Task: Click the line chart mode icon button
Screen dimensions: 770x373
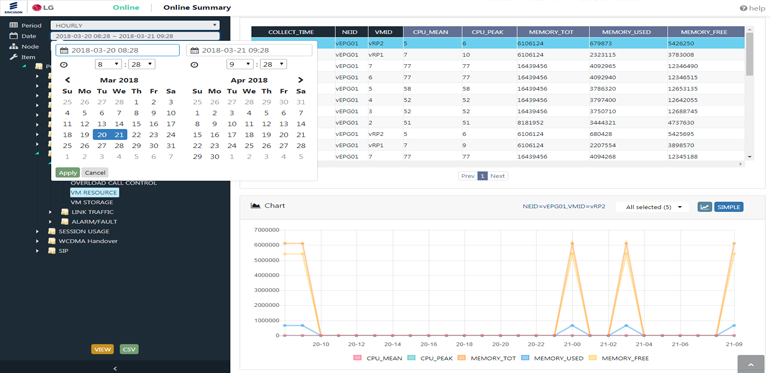Action: [x=705, y=207]
